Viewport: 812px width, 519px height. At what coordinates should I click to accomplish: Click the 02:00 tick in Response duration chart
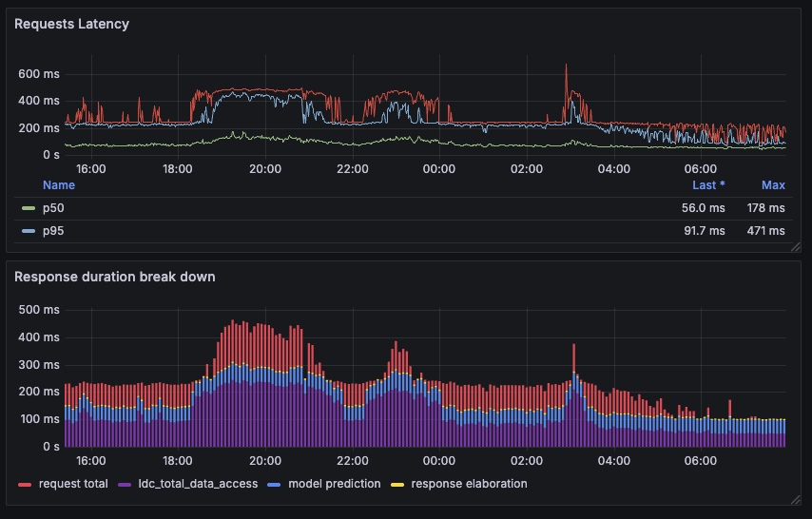coord(527,460)
